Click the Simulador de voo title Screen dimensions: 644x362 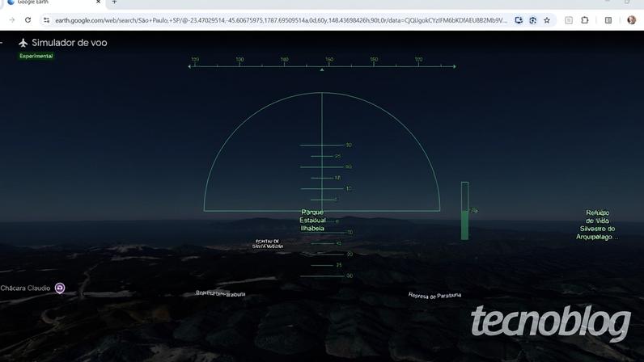tap(70, 43)
